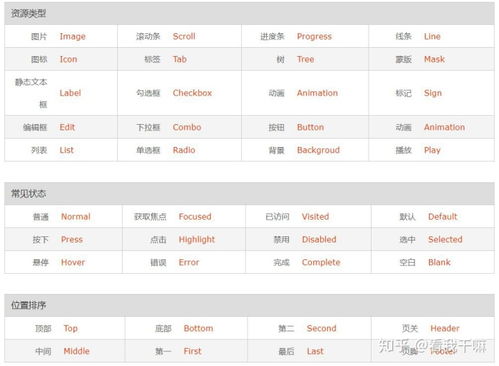The width and height of the screenshot is (499, 366).
Task: Click the Image text in resource types
Action: tap(72, 37)
